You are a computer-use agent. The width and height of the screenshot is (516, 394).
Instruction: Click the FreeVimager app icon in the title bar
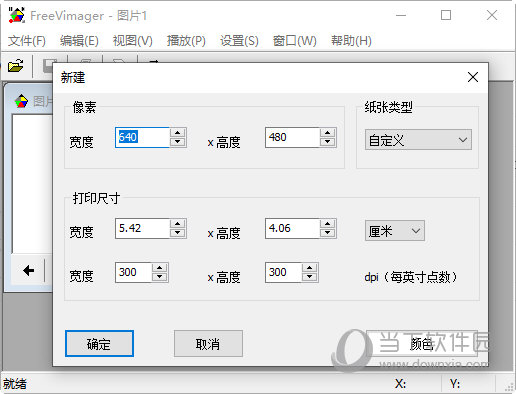click(16, 15)
